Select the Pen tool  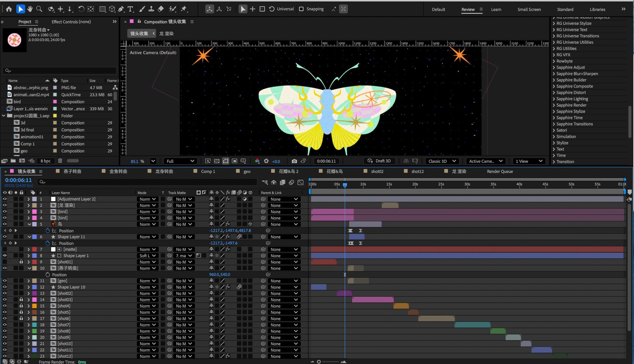tap(121, 9)
